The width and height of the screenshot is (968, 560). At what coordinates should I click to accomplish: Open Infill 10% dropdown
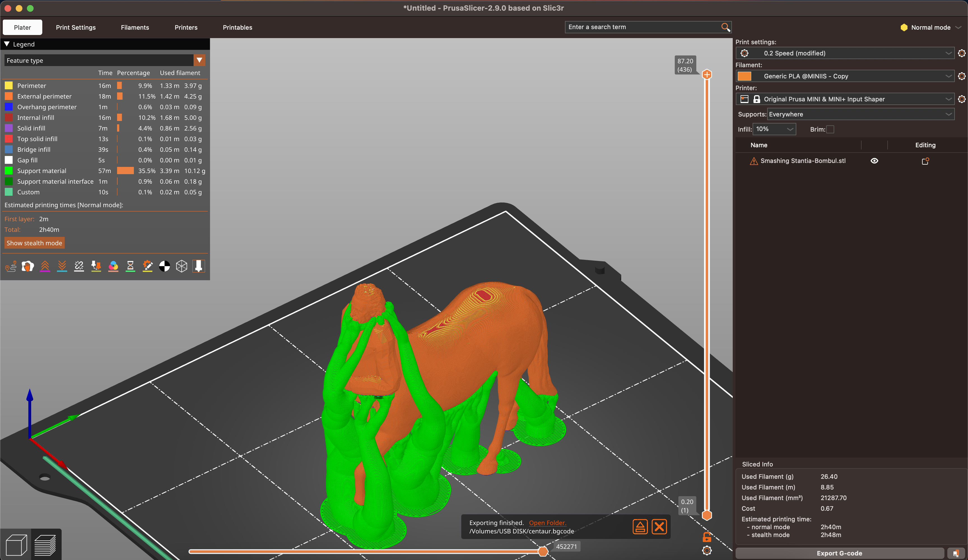pyautogui.click(x=774, y=129)
